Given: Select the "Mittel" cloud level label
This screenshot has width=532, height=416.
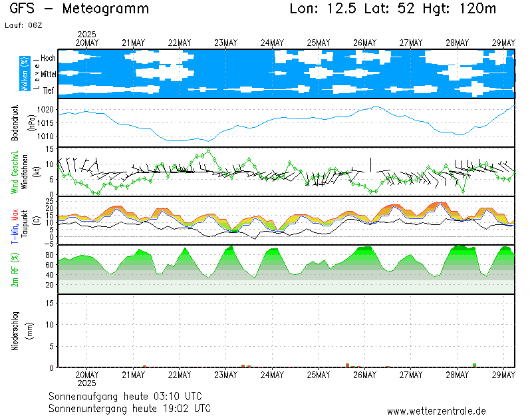Looking at the screenshot, I should pyautogui.click(x=48, y=74).
